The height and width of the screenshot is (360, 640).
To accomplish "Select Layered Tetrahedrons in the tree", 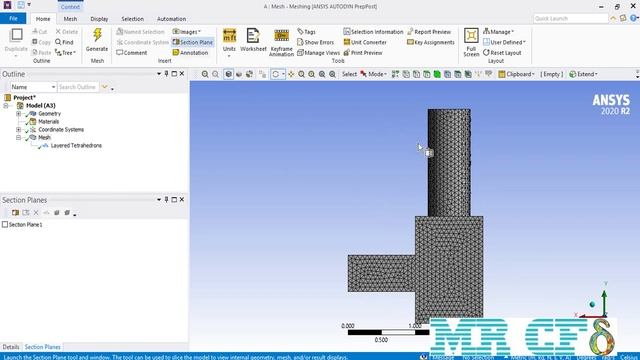I will [76, 145].
